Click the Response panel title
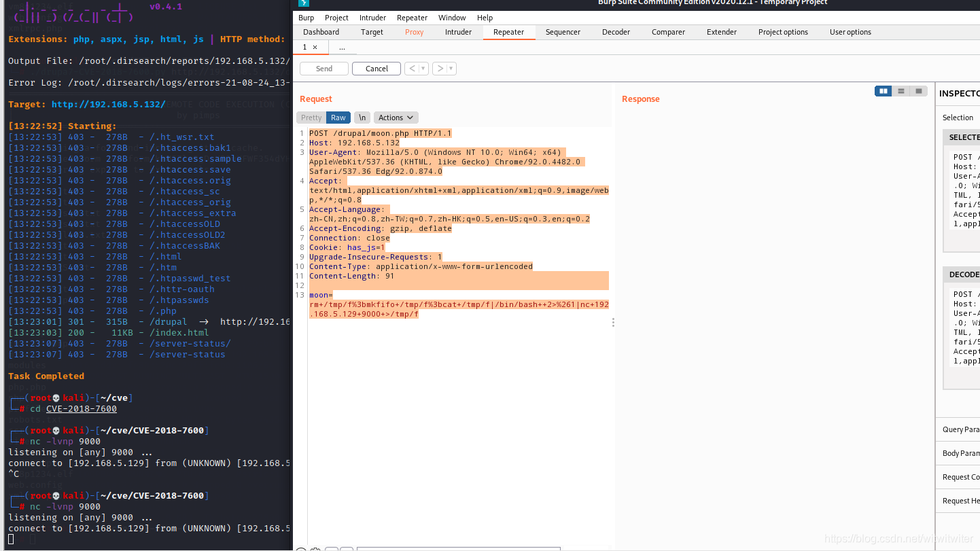 [x=641, y=99]
